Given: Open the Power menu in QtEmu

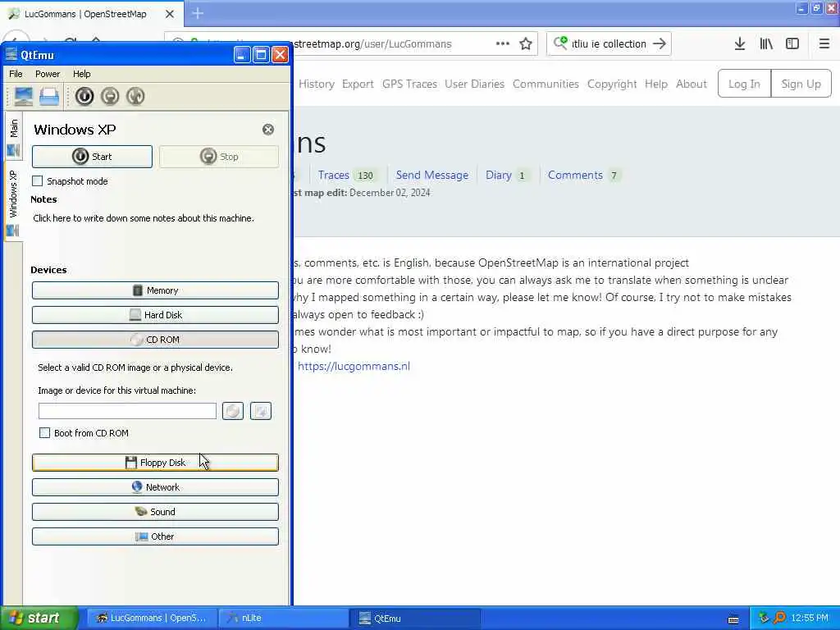Looking at the screenshot, I should [x=48, y=74].
